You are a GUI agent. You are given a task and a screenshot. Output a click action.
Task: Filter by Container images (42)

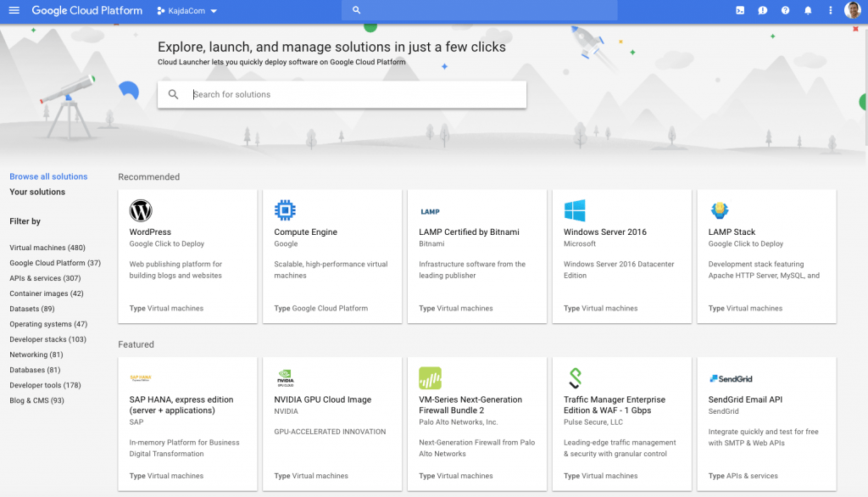pyautogui.click(x=47, y=293)
